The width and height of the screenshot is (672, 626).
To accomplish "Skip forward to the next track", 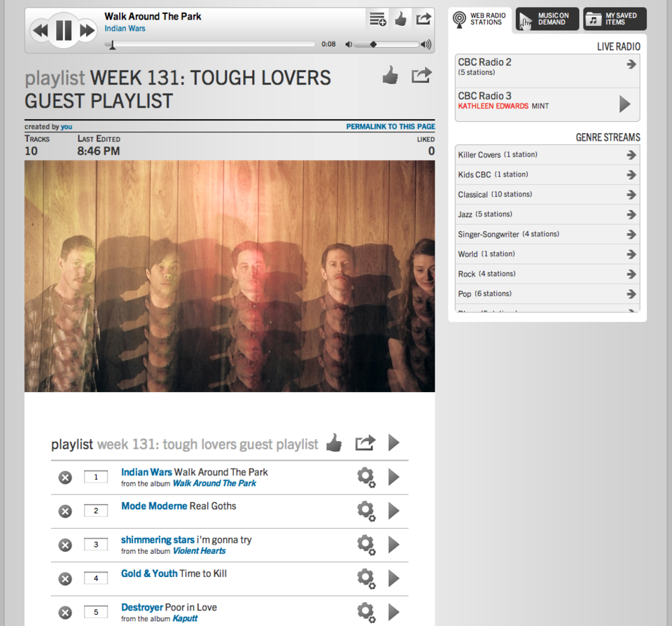I will [x=87, y=31].
